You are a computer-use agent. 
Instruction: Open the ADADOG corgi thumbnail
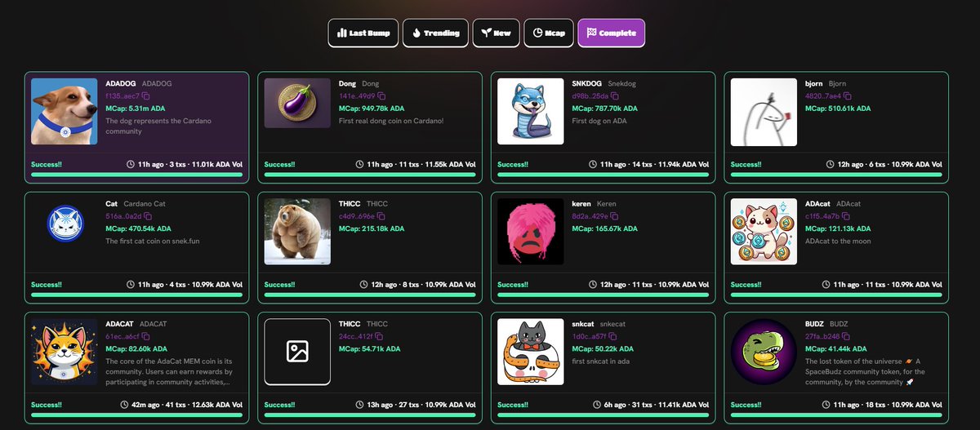(65, 112)
